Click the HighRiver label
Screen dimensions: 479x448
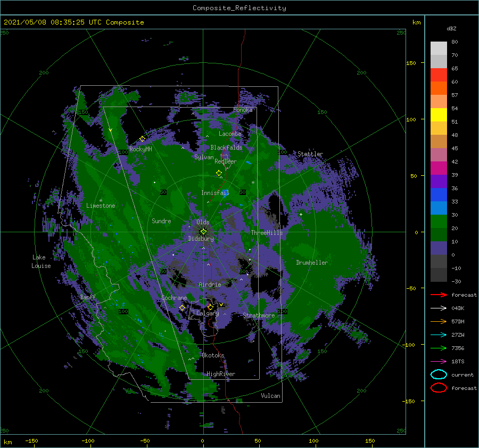[x=221, y=374]
